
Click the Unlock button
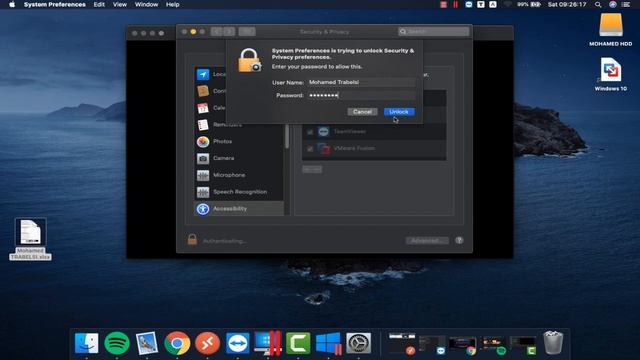pos(399,111)
